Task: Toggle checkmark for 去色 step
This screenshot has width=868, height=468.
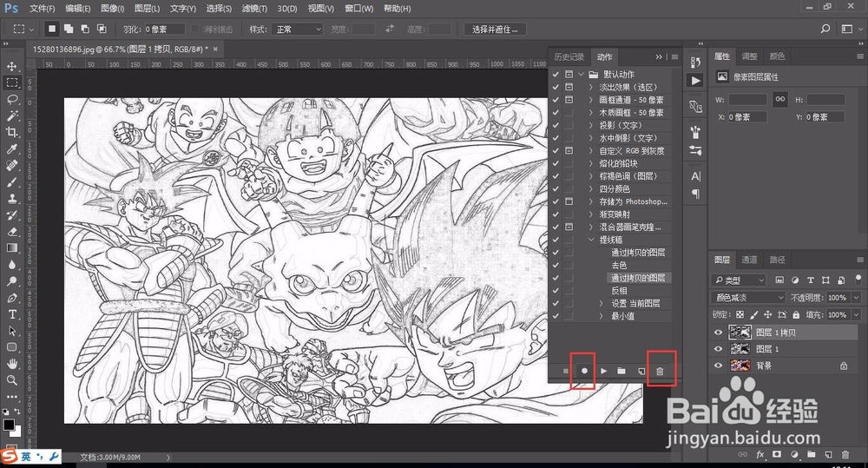Action: (x=556, y=266)
